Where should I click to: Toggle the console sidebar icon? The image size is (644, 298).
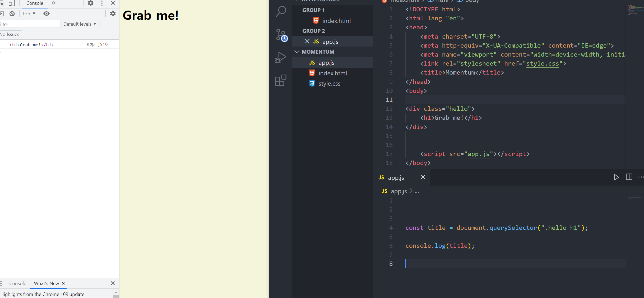click(2, 14)
